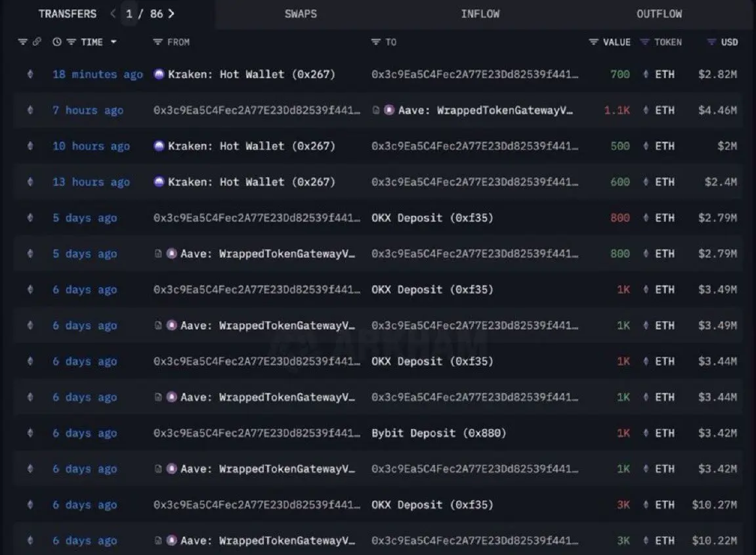
Task: Switch to the SWAPS tab
Action: [x=301, y=14]
